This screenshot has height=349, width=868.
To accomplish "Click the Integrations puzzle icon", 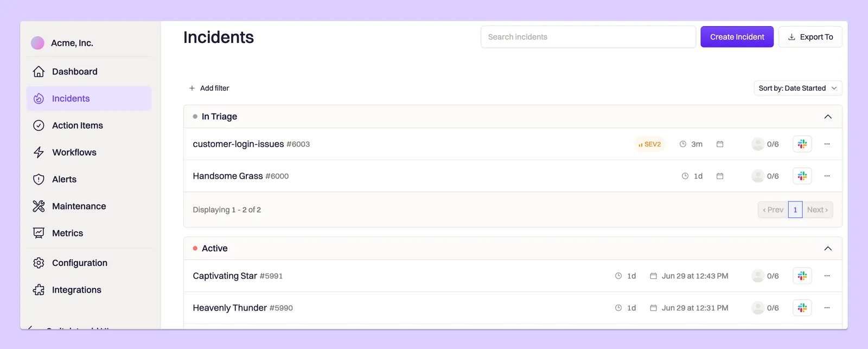I will tap(39, 290).
